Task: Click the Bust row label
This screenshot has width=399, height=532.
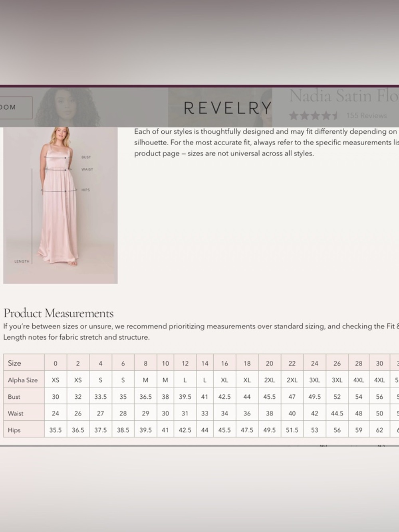Action: tap(14, 397)
